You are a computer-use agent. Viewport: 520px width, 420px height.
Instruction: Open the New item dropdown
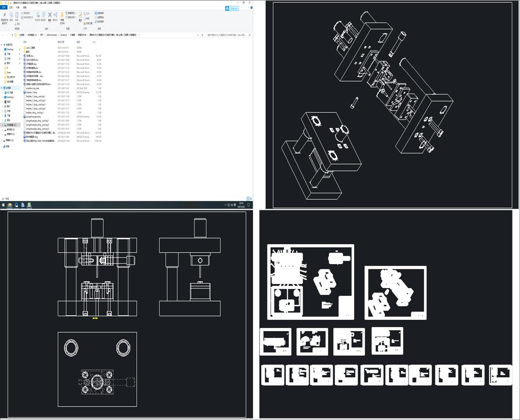(71, 13)
